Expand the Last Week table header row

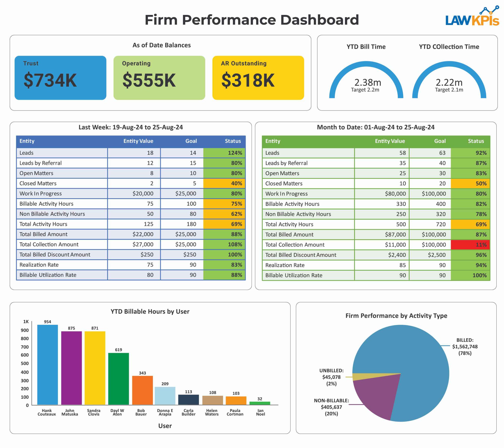click(131, 141)
